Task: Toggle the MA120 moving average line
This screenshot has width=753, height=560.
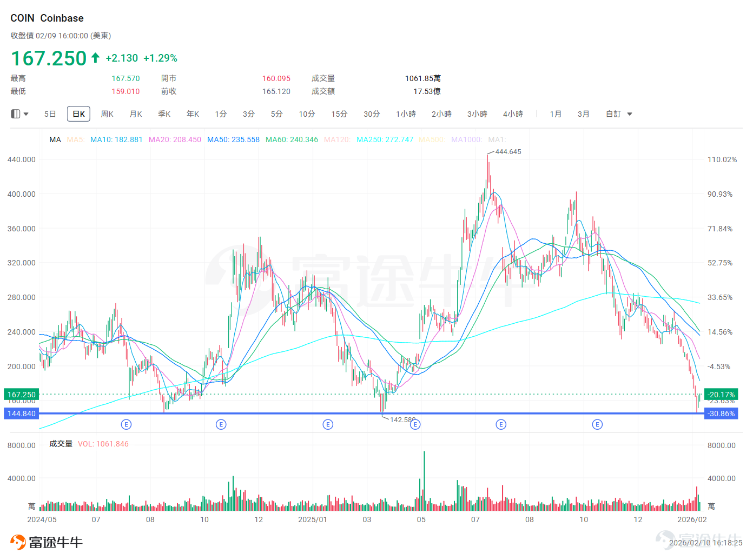Action: (338, 139)
